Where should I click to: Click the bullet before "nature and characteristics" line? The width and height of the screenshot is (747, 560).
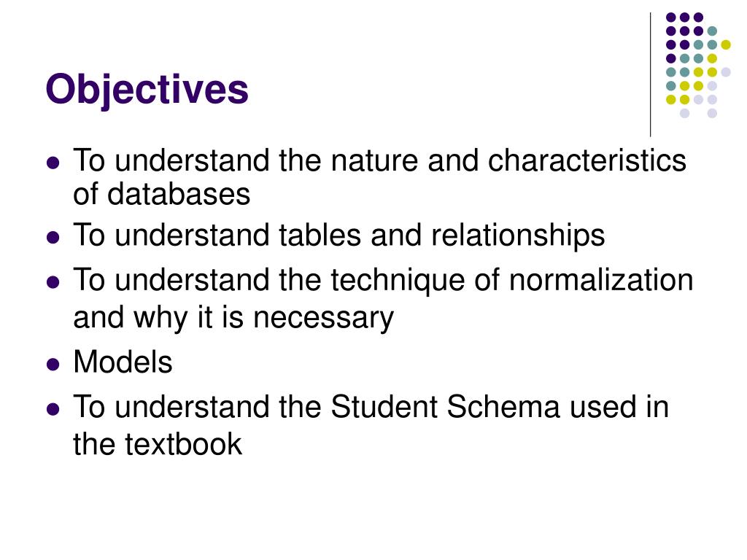click(53, 163)
